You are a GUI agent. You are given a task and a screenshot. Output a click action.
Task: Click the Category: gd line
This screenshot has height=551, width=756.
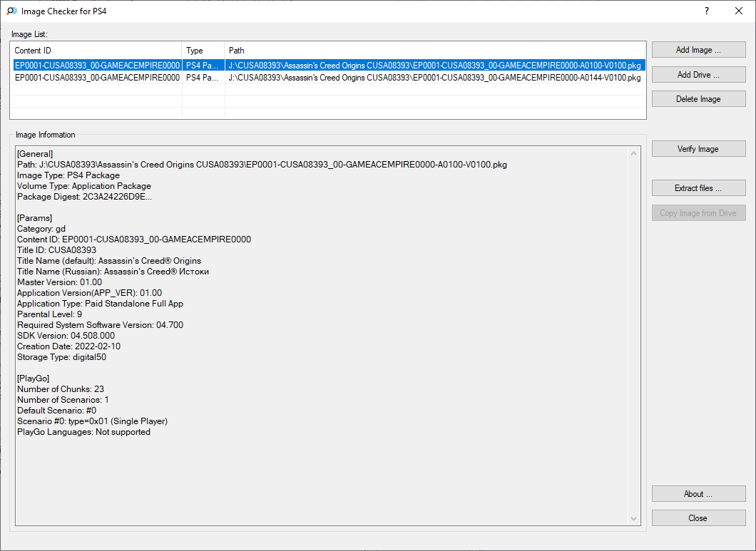click(x=41, y=229)
